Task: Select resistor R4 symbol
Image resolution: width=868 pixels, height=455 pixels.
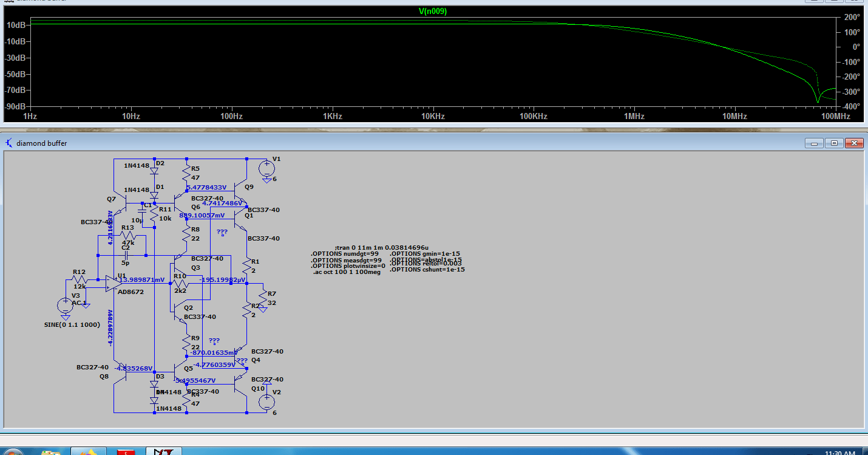Action: click(x=187, y=399)
